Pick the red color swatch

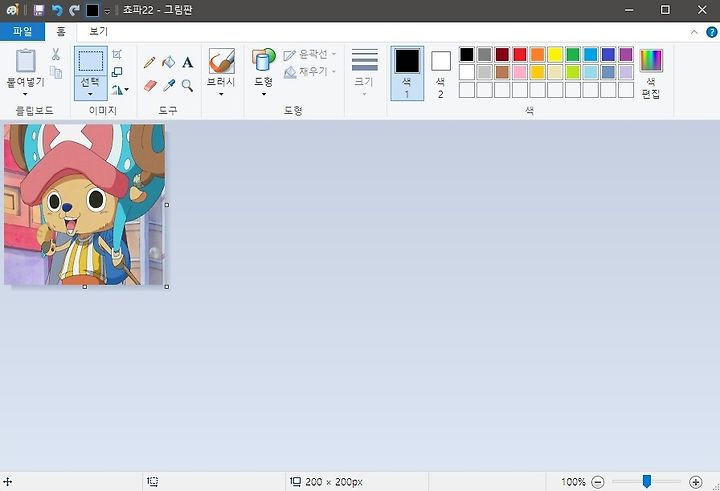(520, 55)
